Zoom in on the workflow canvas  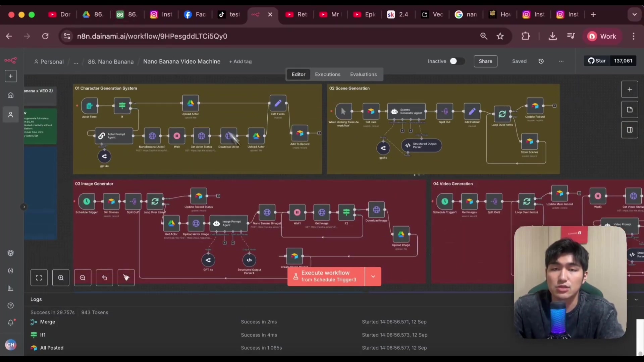pyautogui.click(x=61, y=278)
